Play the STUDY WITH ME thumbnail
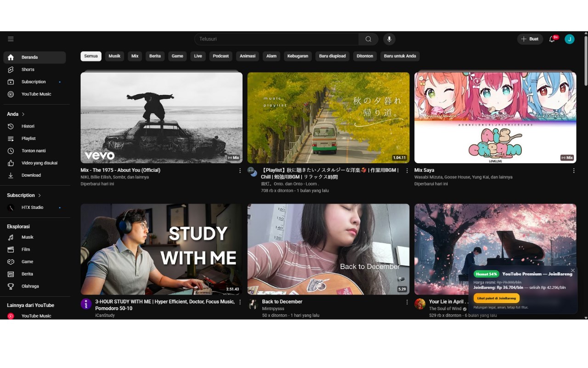 point(161,249)
